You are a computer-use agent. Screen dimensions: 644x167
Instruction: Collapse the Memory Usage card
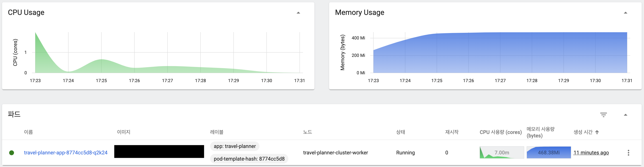[625, 13]
